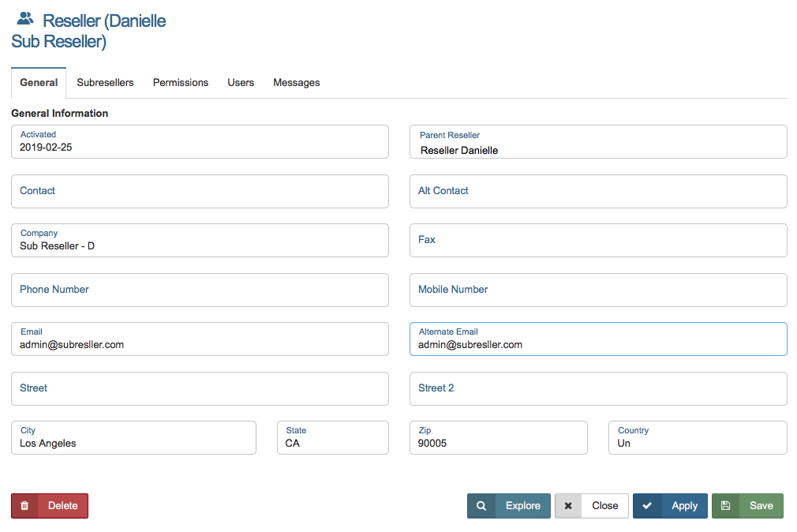Open the Activated date field
This screenshot has height=532, width=797.
200,142
